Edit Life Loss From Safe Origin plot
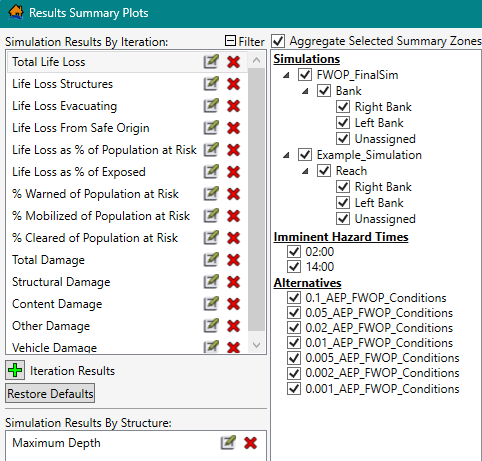Screen dimensions: 482x461 click(211, 128)
